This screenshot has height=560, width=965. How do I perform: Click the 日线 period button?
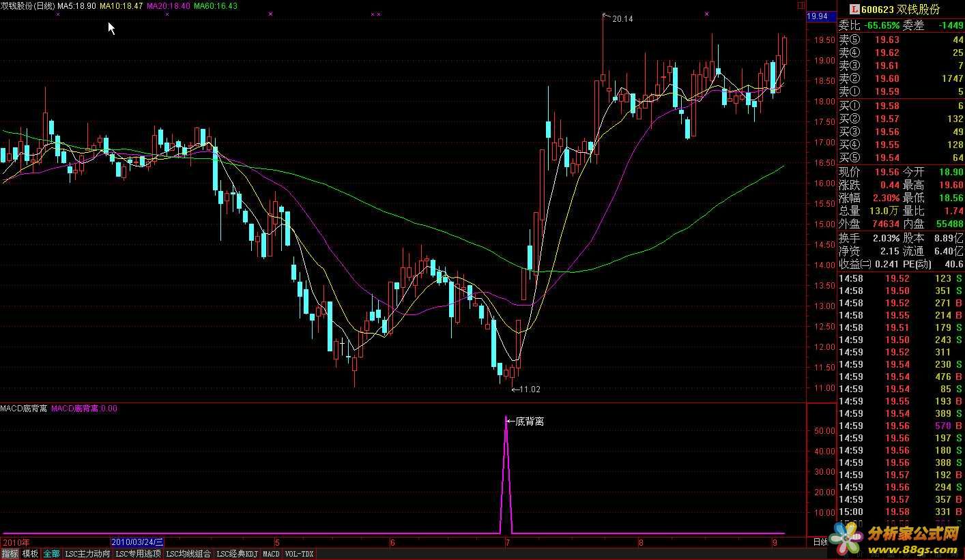click(820, 542)
